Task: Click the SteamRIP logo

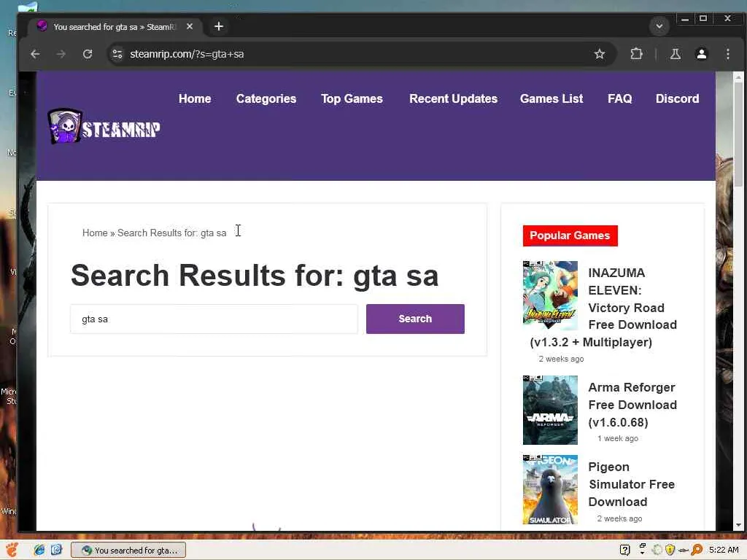Action: tap(104, 127)
